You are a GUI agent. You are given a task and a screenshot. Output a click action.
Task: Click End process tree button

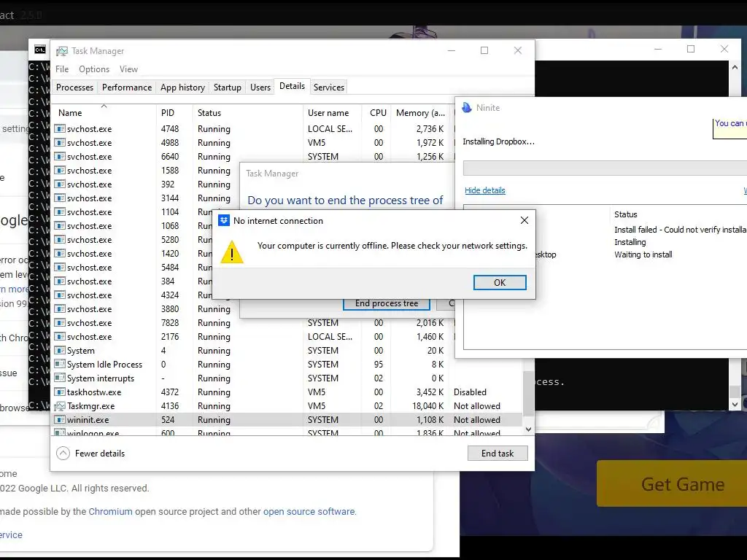(x=387, y=303)
